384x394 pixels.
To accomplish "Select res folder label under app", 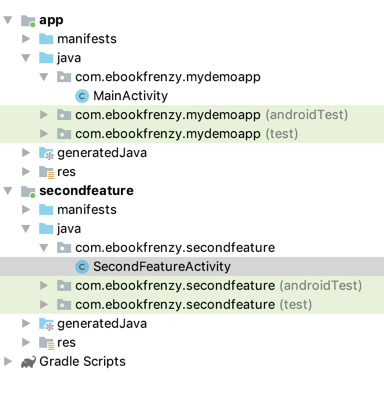I will pyautogui.click(x=66, y=172).
